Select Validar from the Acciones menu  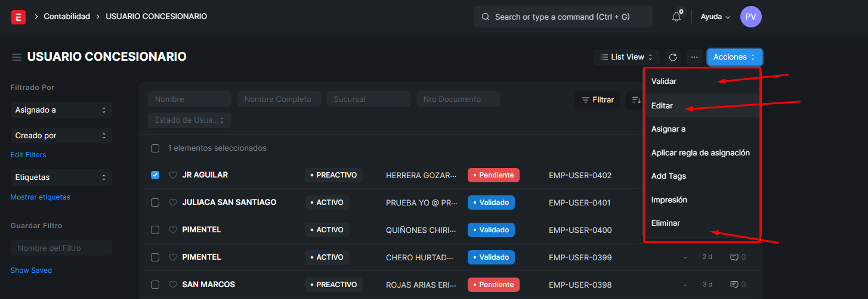(x=664, y=81)
